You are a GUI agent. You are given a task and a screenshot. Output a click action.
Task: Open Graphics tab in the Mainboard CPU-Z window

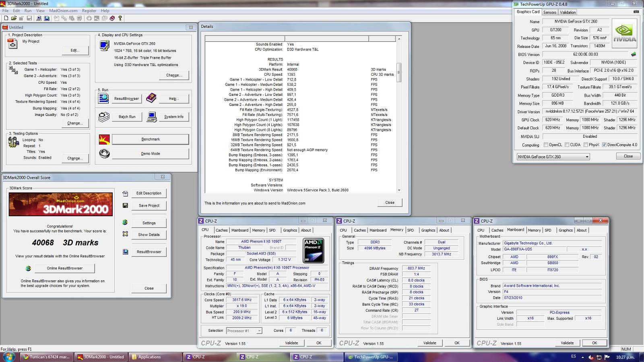(x=566, y=230)
